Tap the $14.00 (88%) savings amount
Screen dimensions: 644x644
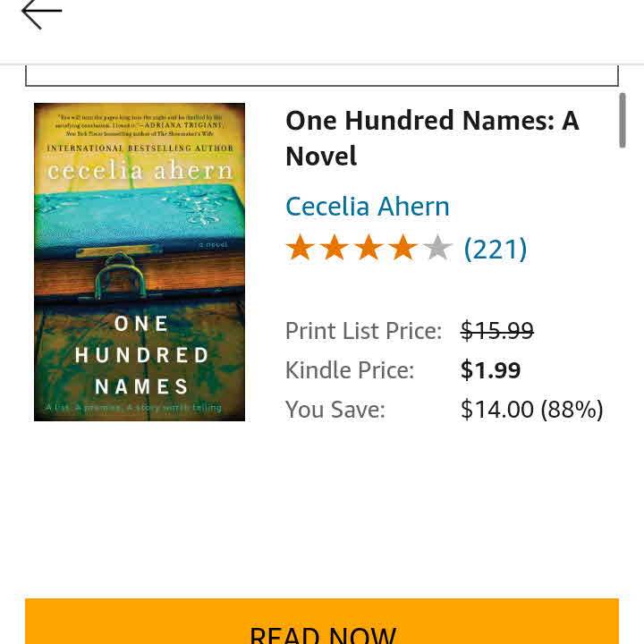pos(531,410)
